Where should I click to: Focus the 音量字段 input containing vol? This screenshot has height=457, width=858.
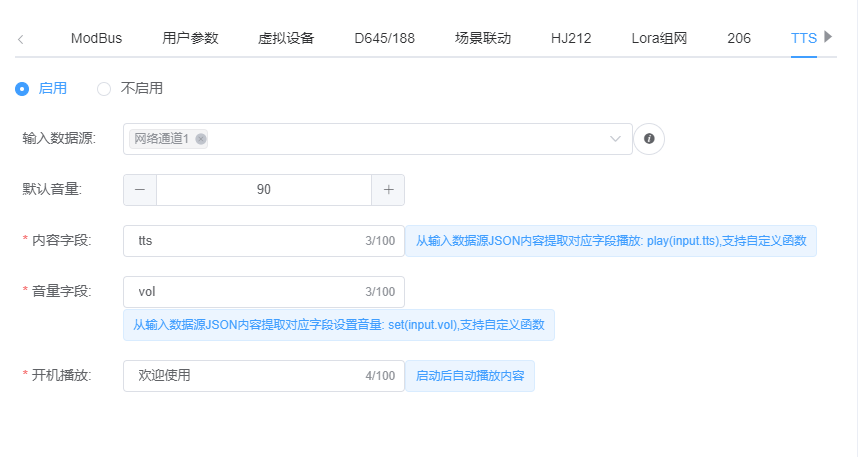[x=264, y=292]
